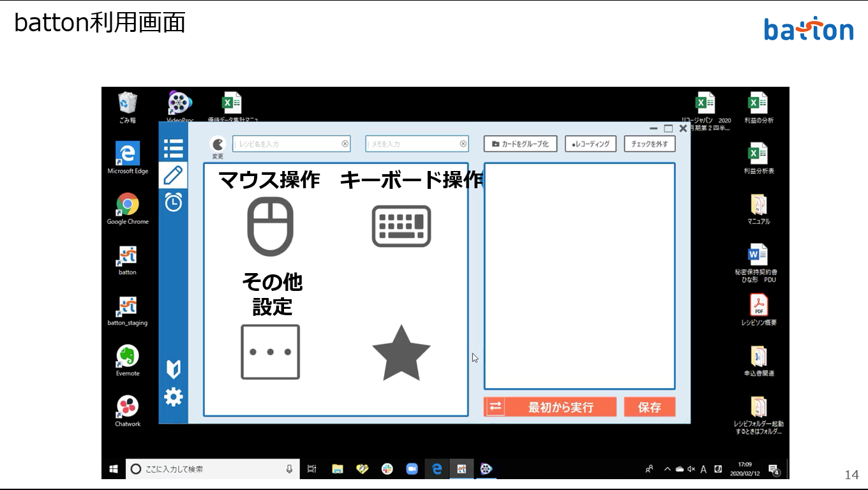This screenshot has height=490, width=868.
Task: Open the gear settings sidebar icon
Action: [173, 397]
